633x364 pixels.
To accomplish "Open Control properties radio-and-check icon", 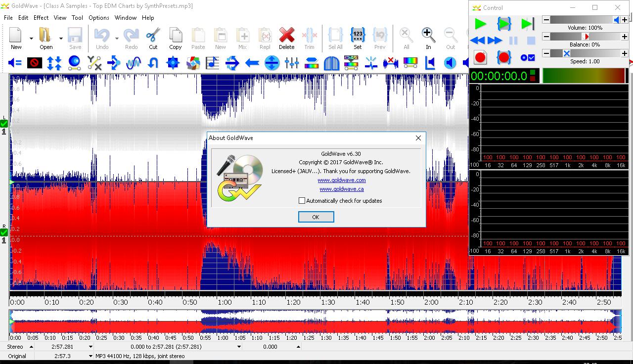I will tap(528, 58).
